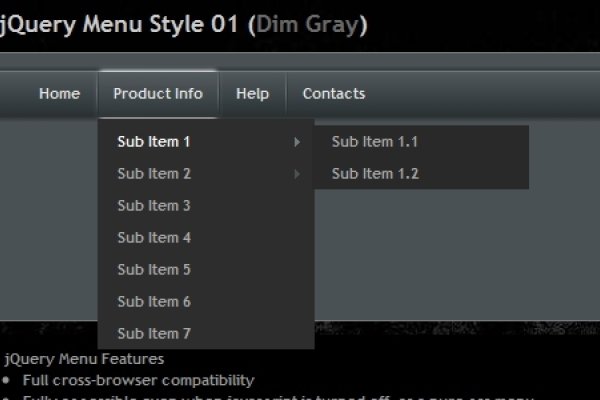Click the Full cross-browser compatibility text
Image resolution: width=600 pixels, height=400 pixels.
pyautogui.click(x=138, y=380)
